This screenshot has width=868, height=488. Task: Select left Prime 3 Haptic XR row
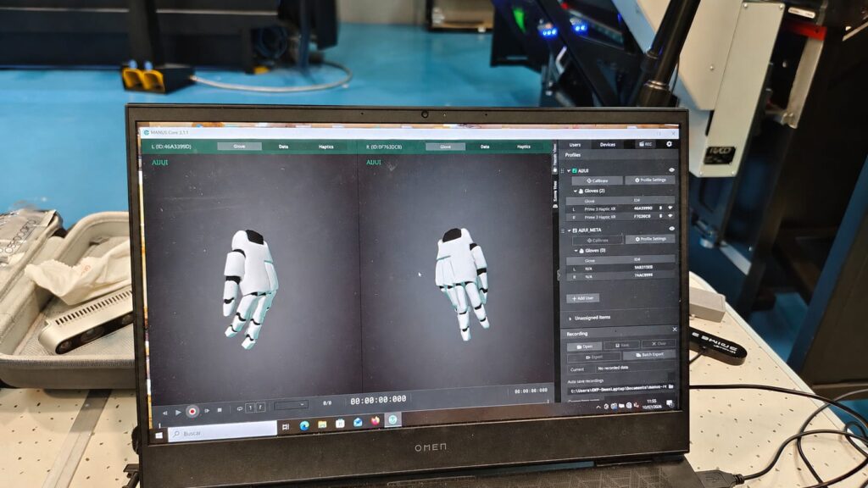click(620, 208)
